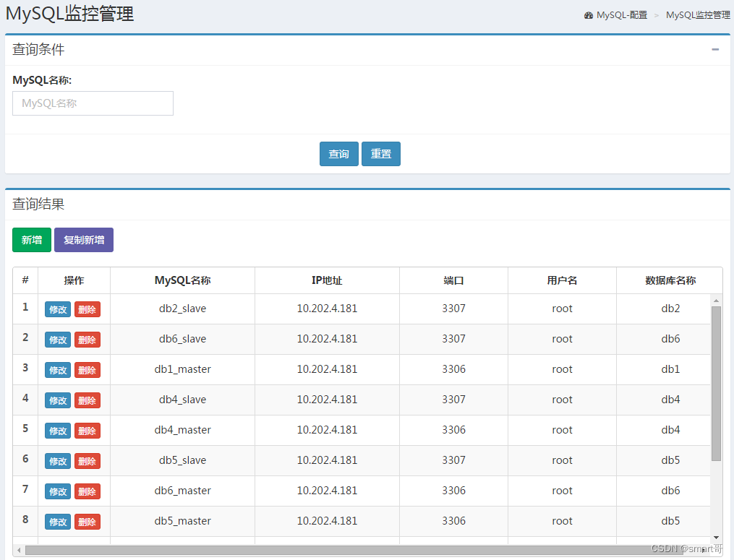Viewport: 734px width, 560px height.
Task: Click the dashboard icon in breadcrumb
Action: point(589,15)
